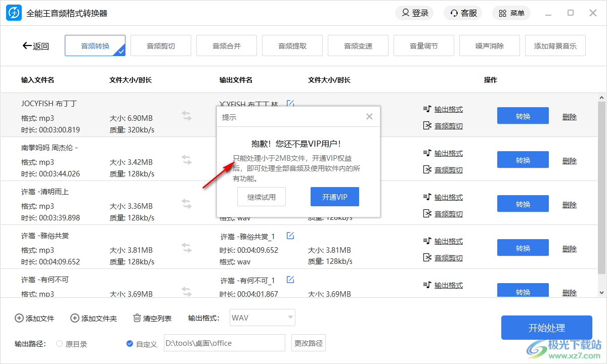Click swap arrows icon in JOCYFISH row

(187, 116)
